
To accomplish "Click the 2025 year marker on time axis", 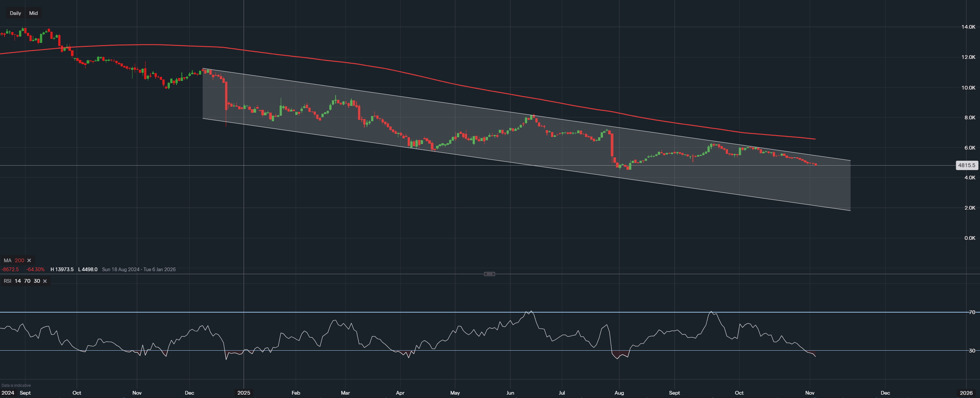I will [x=243, y=393].
